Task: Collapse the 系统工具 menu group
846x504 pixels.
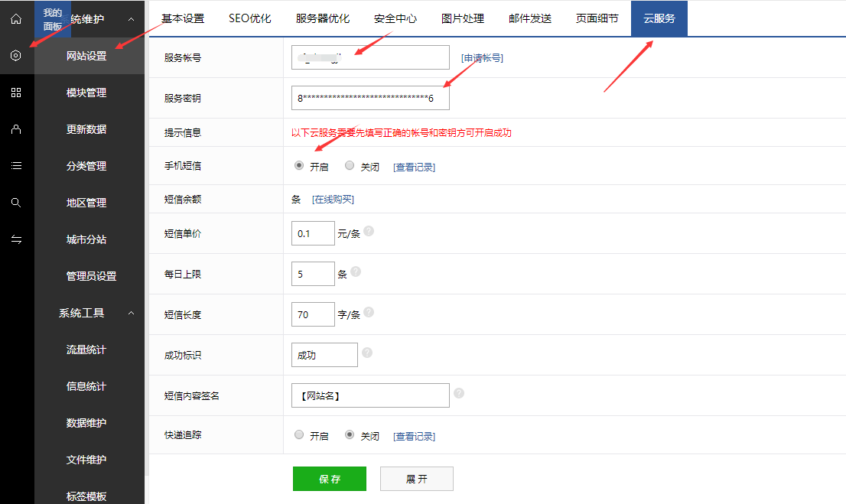Action: click(x=131, y=313)
